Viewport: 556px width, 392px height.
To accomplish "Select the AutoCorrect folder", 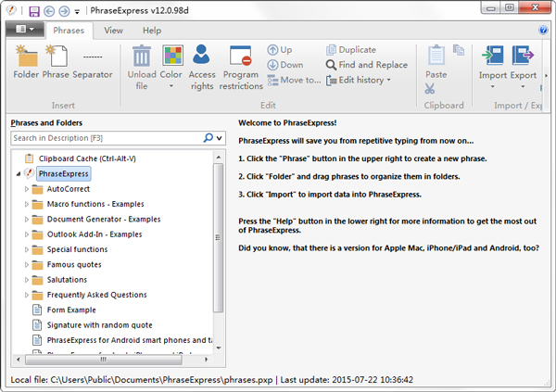I will click(69, 189).
